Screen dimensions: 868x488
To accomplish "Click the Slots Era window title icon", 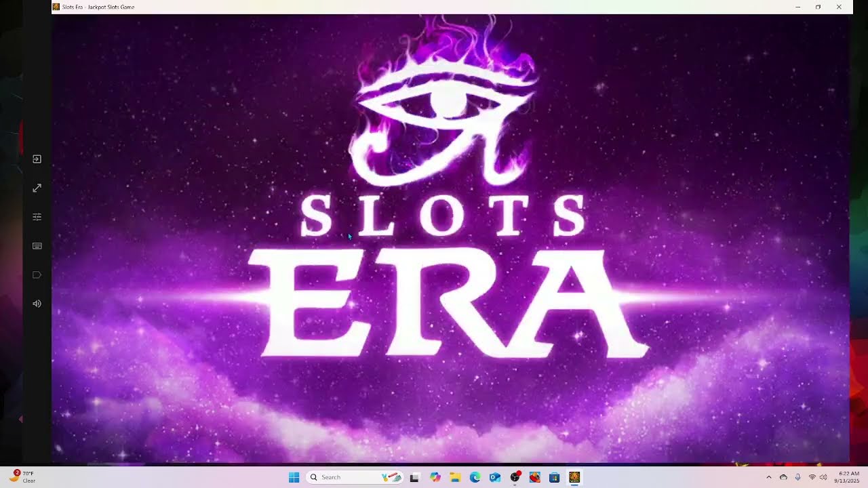I will (x=57, y=7).
